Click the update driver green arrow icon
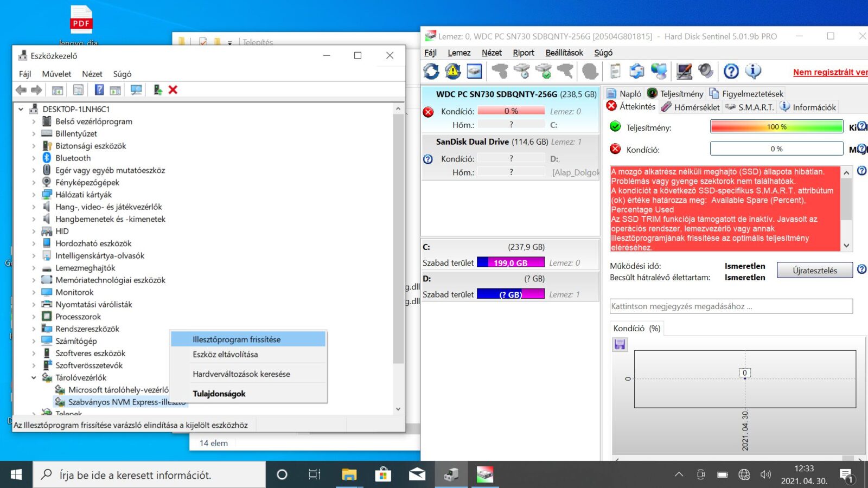The image size is (868, 488). (157, 90)
